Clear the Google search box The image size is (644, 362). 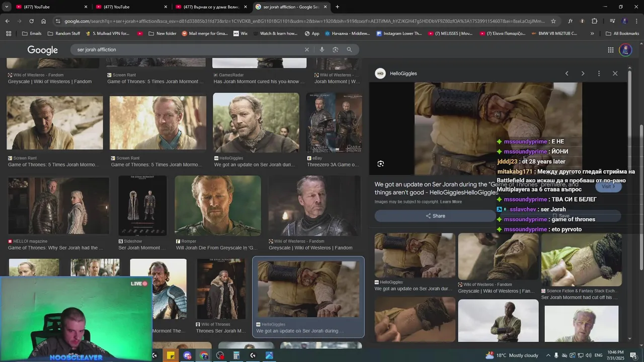(307, 50)
